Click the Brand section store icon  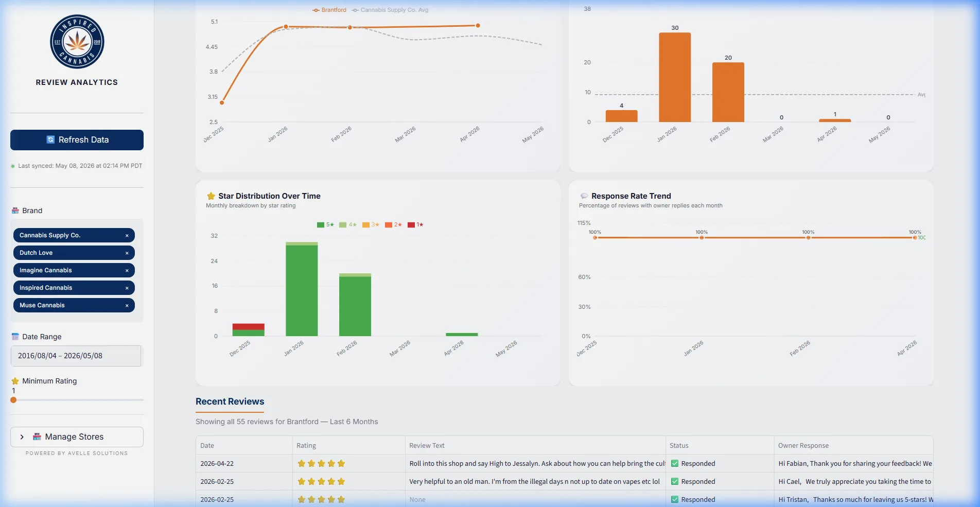[15, 211]
